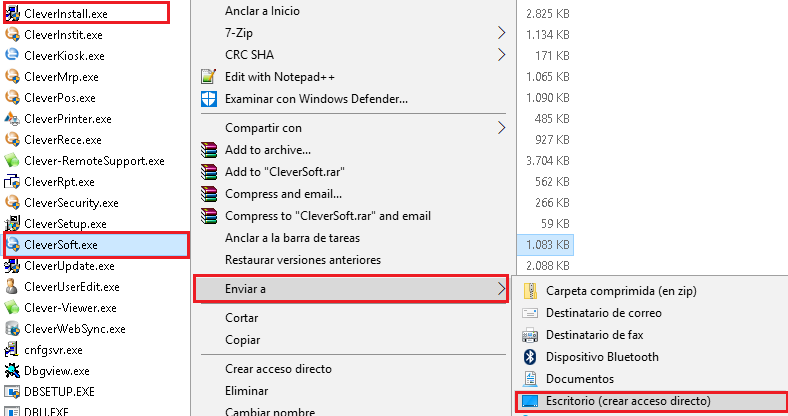Click the Windows Defender shield icon
The image size is (788, 416).
[208, 98]
